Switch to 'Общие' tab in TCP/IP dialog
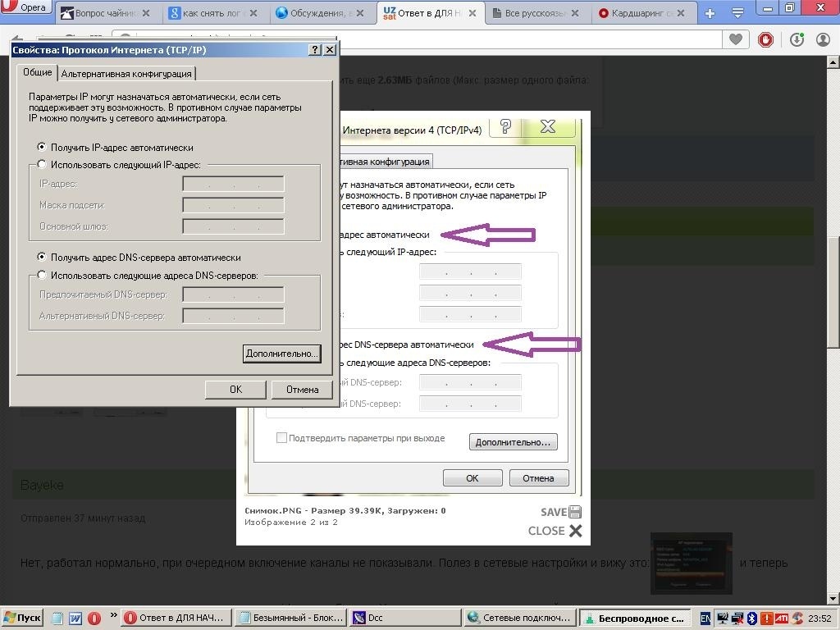This screenshot has width=840, height=630. coord(37,72)
